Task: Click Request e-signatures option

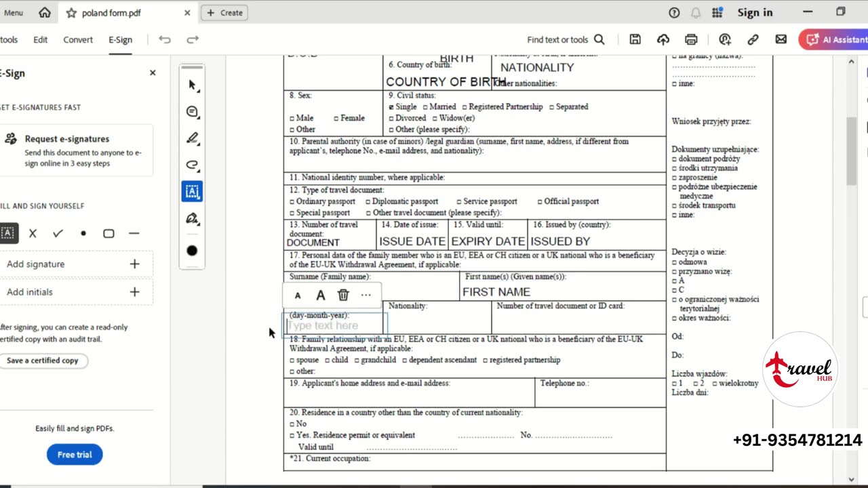Action: click(x=76, y=150)
